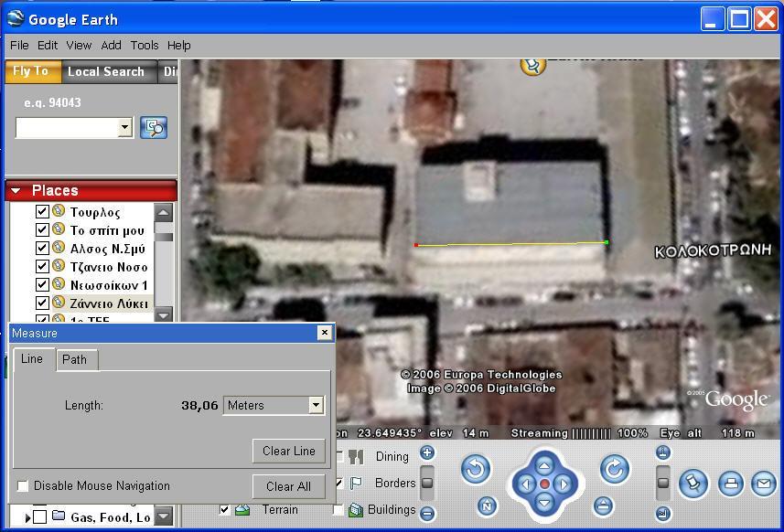Open the Add menu
This screenshot has height=532, width=784.
pos(111,46)
